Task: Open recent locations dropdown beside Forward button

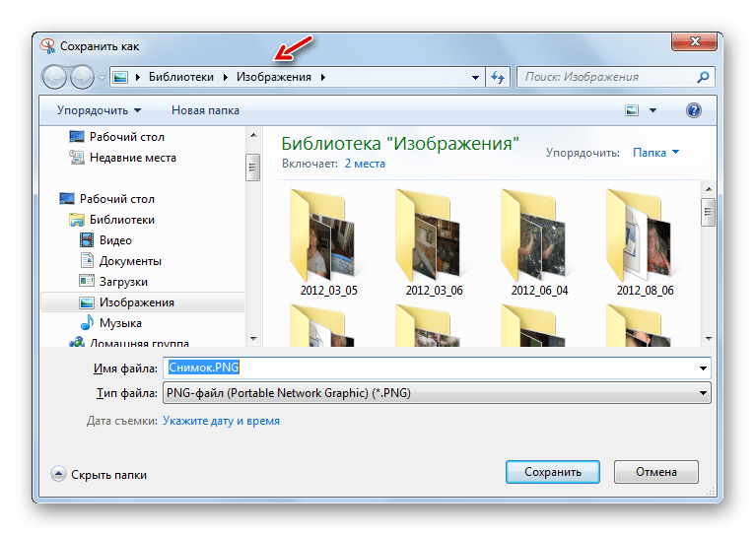Action: point(102,77)
